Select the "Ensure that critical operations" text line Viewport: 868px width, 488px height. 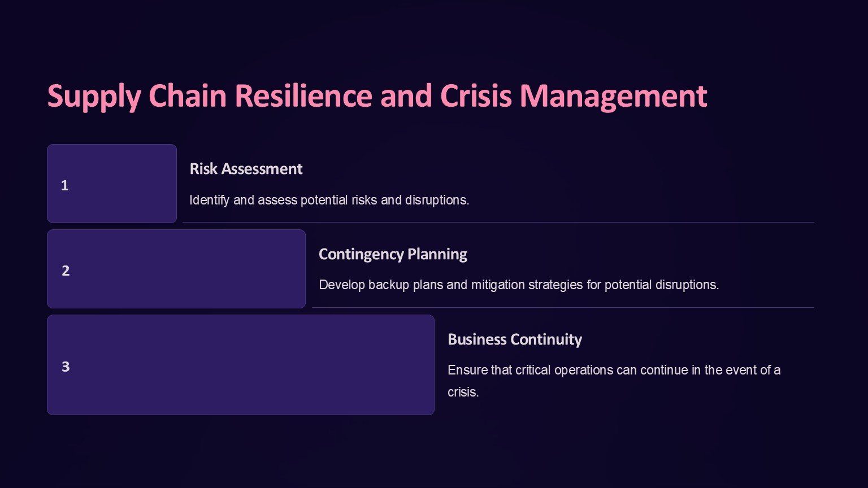pos(614,370)
